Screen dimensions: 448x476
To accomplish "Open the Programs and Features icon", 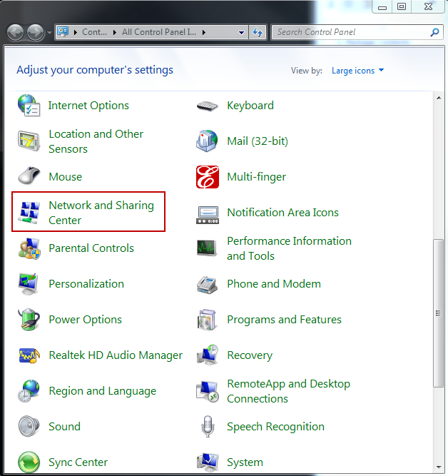I will pos(207,320).
